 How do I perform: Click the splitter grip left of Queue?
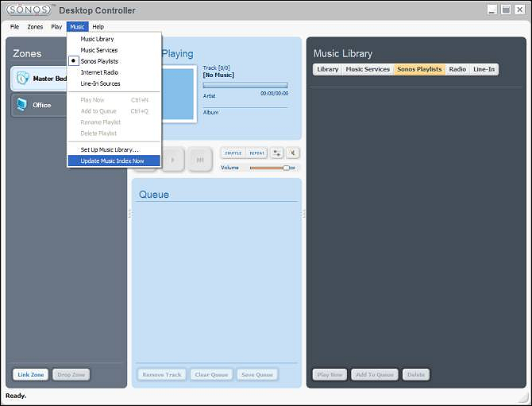[x=130, y=214]
